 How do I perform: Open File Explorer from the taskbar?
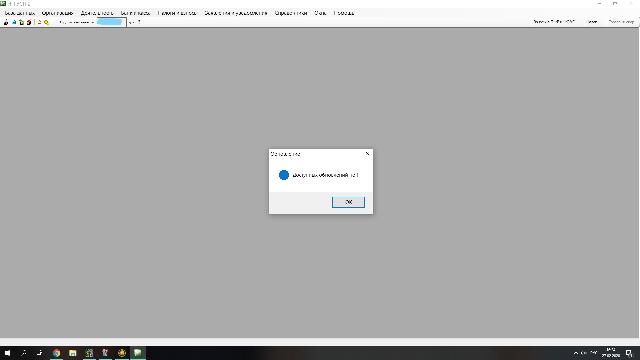point(73,353)
